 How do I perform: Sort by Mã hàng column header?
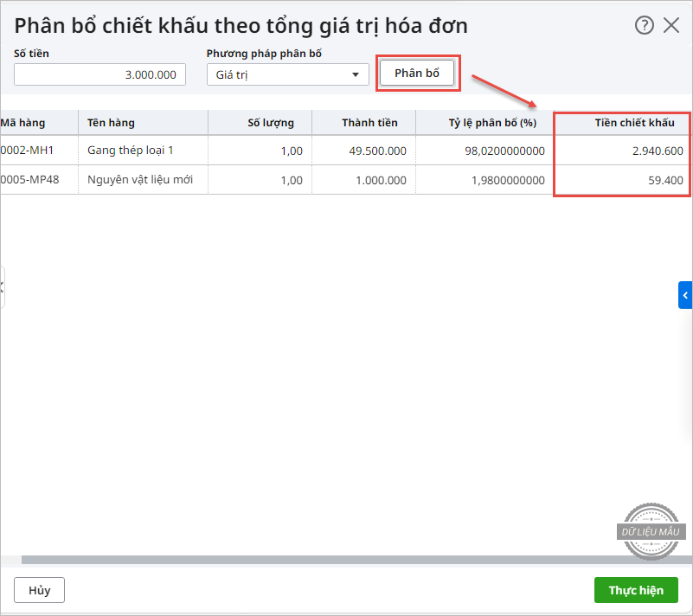pyautogui.click(x=24, y=123)
